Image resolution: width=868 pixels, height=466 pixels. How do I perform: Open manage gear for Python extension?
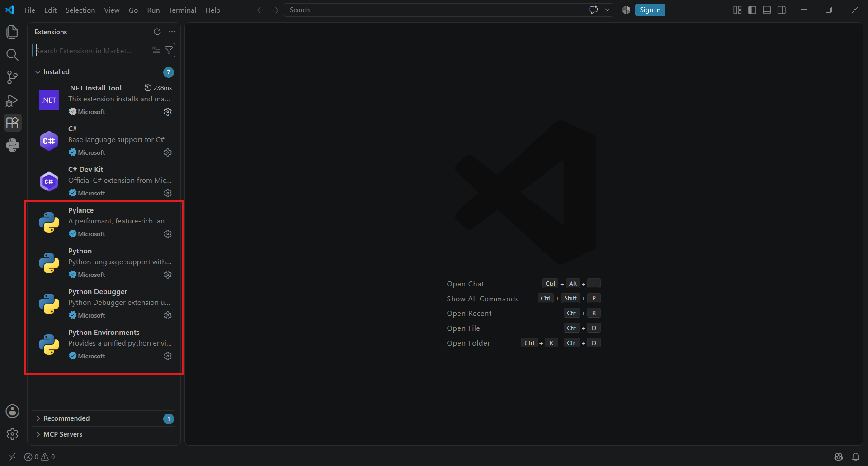click(x=168, y=275)
